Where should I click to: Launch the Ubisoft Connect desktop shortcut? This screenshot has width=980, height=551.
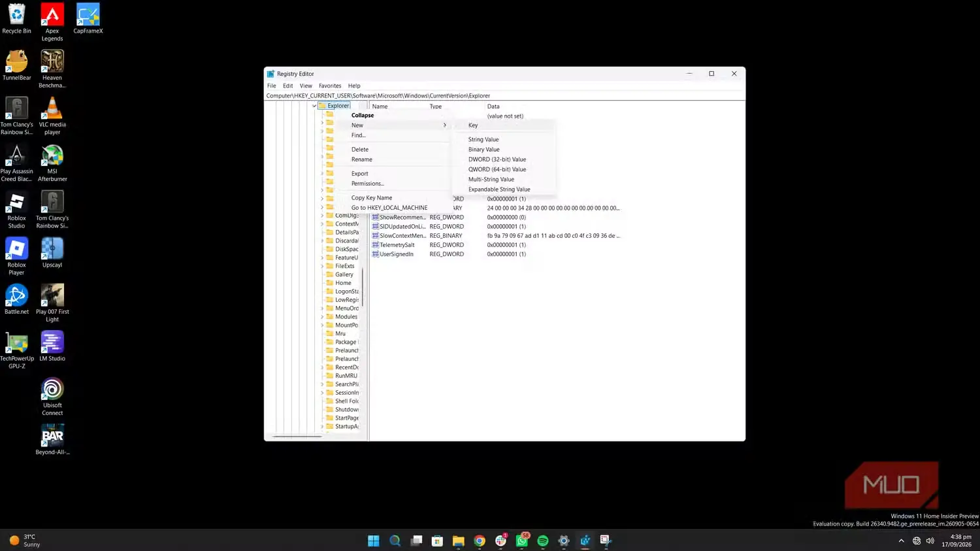[x=52, y=397]
